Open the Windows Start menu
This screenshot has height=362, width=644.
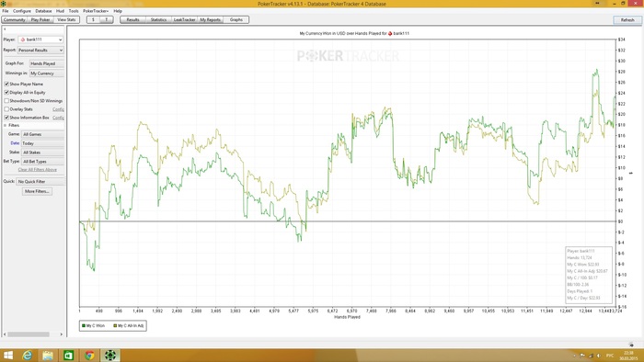[x=7, y=355]
